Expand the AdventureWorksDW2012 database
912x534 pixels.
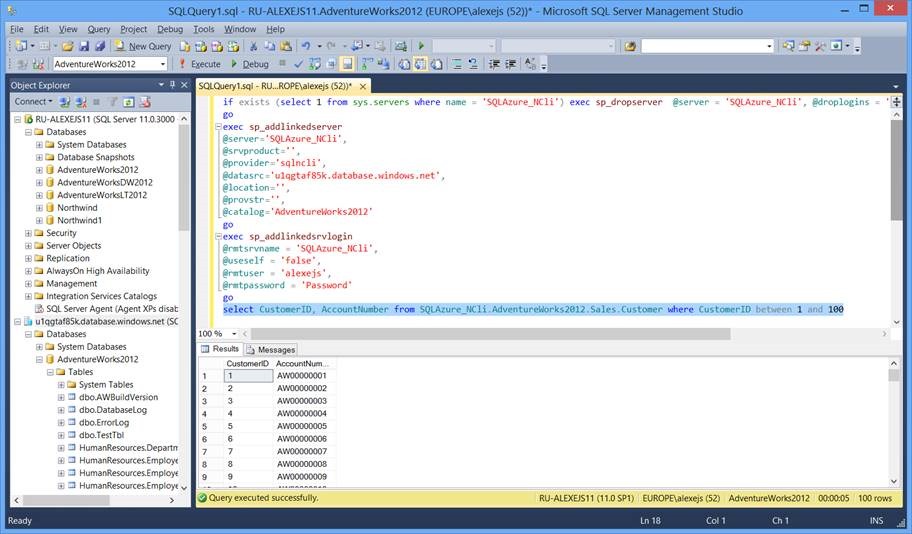pos(39,183)
